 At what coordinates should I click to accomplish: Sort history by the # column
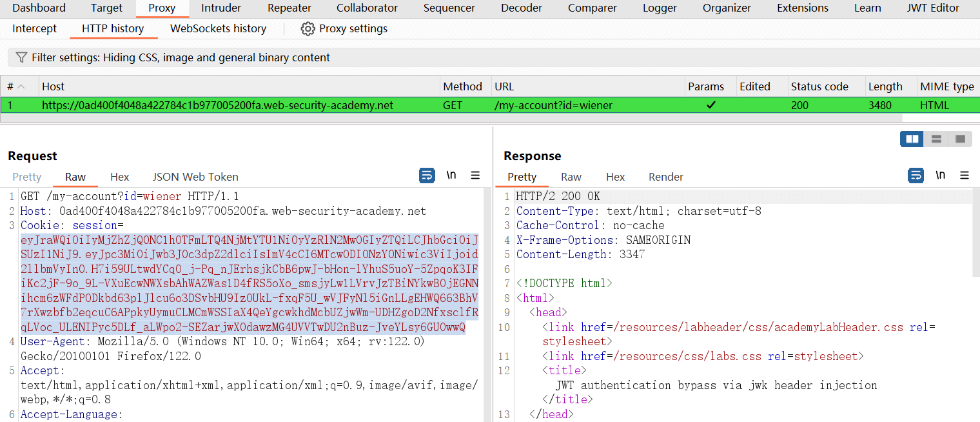[x=15, y=86]
